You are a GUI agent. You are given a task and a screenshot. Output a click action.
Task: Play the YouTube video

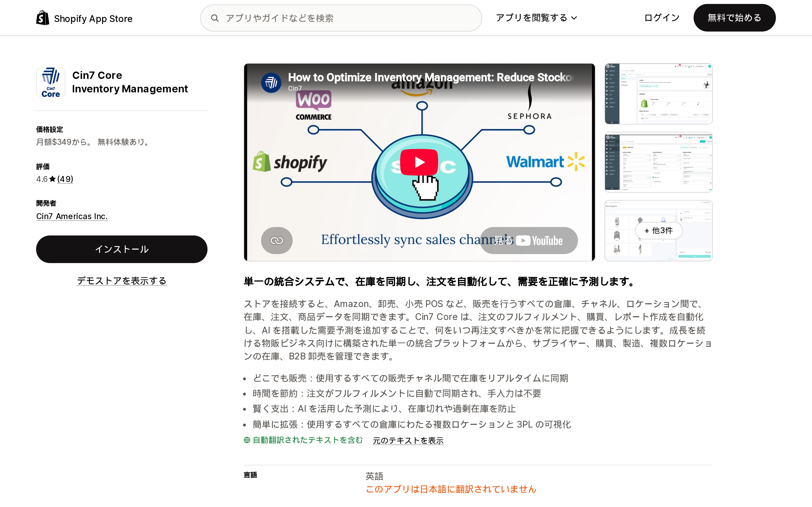[419, 162]
